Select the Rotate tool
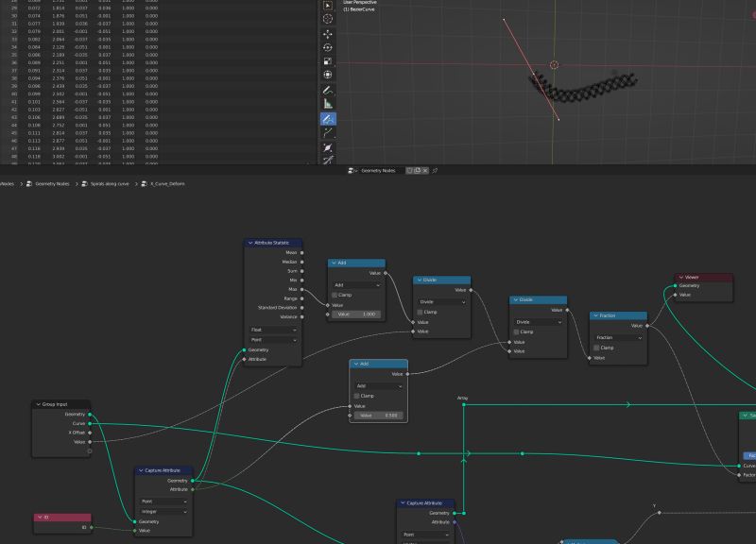 coord(327,47)
